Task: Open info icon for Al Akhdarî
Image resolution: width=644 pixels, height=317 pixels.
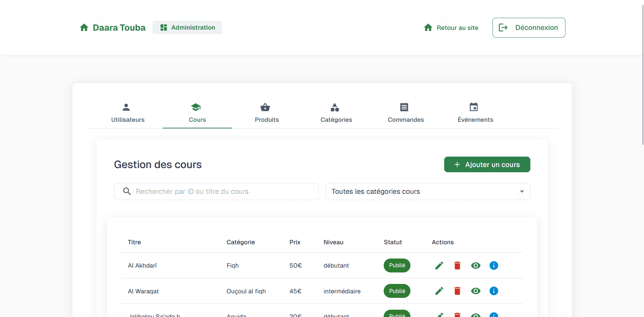Action: (494, 266)
